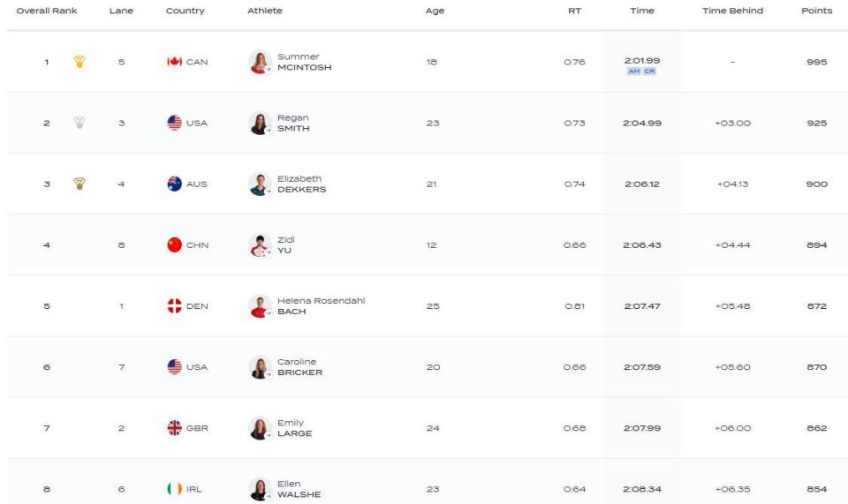Open Summer McIntosh's profile photo
848x504 pixels.
pos(260,62)
